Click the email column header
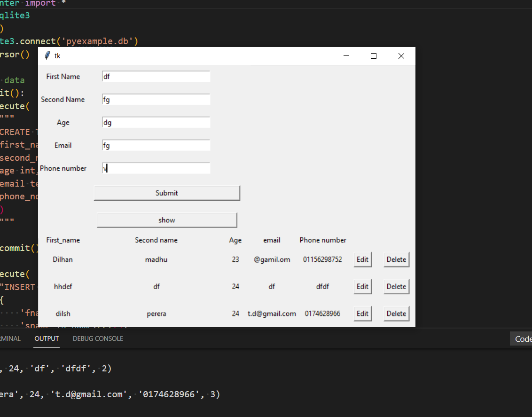The width and height of the screenshot is (532, 417). [272, 240]
